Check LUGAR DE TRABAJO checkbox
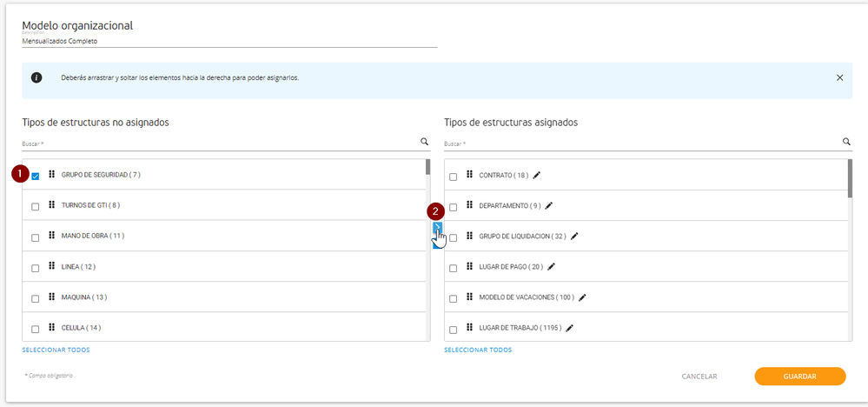Image resolution: width=868 pixels, height=407 pixels. 453,330
